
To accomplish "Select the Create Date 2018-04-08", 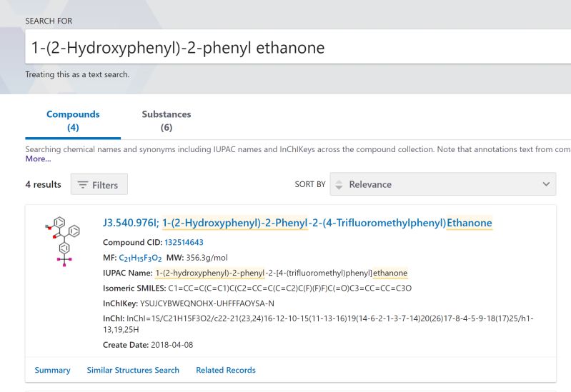I will point(172,345).
